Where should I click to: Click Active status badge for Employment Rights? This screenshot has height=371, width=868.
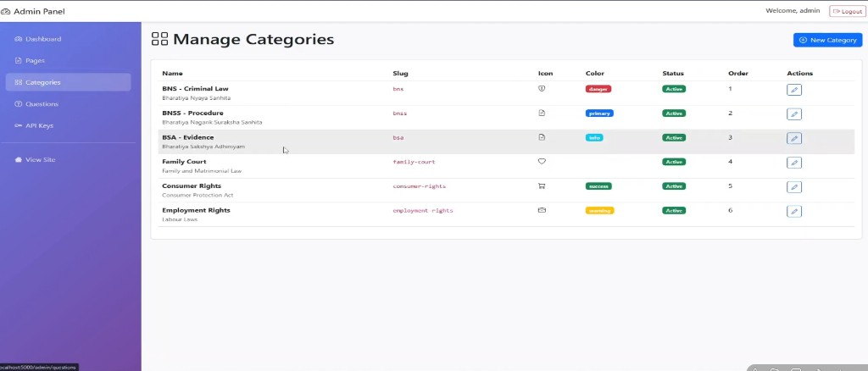(x=674, y=211)
